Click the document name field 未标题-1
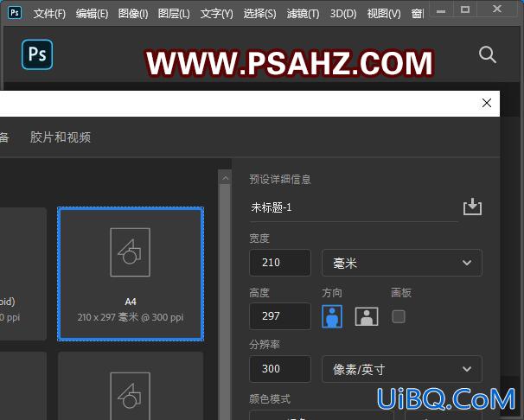This screenshot has height=420, width=524. [x=354, y=207]
